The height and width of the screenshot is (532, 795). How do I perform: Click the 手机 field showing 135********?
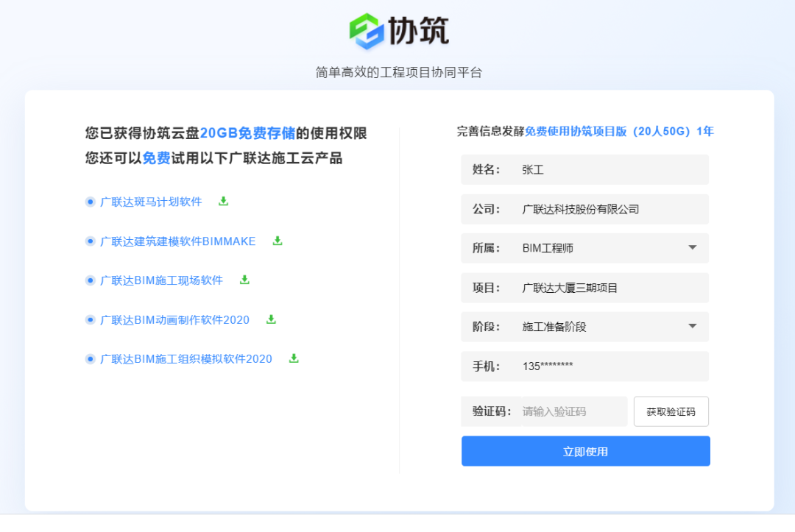coord(584,366)
